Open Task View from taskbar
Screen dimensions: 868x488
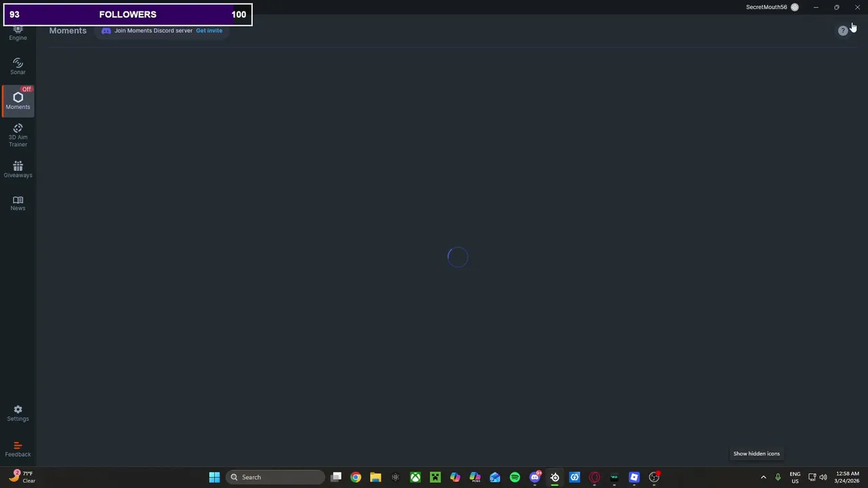click(x=336, y=477)
